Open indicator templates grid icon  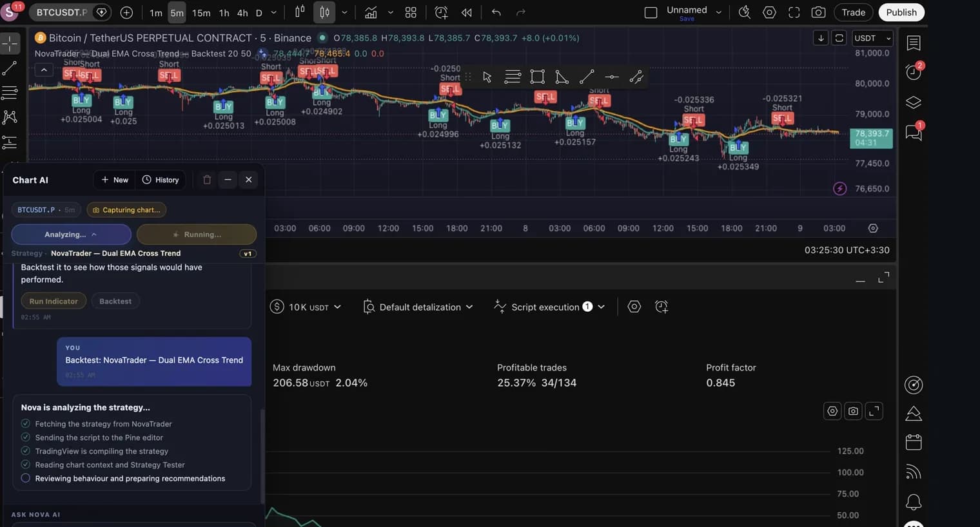pyautogui.click(x=411, y=12)
